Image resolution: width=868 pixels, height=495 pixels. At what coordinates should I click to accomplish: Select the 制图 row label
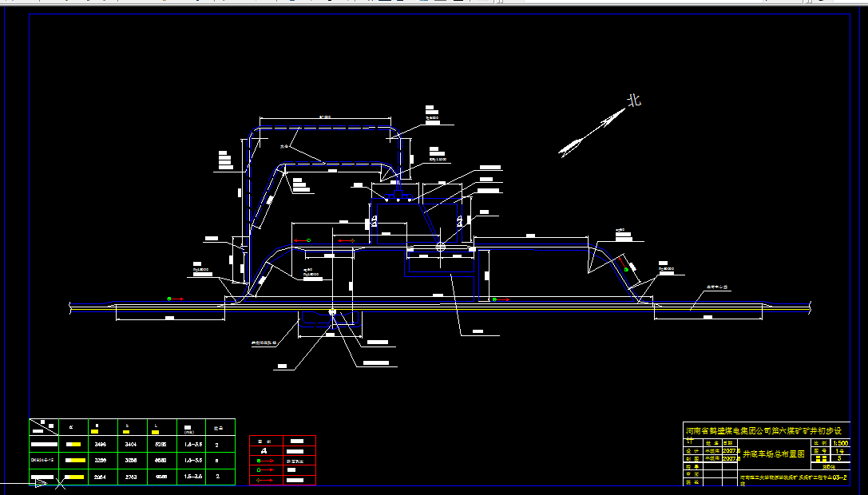[x=692, y=459]
